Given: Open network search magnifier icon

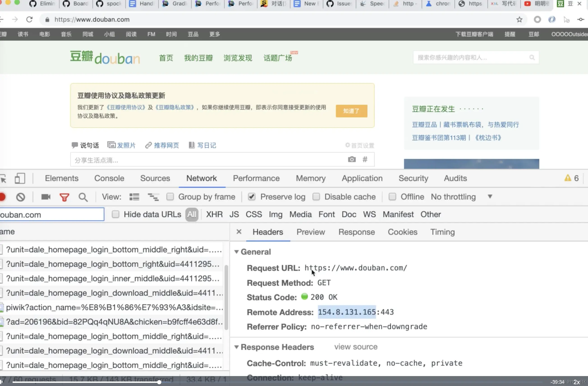Looking at the screenshot, I should pyautogui.click(x=83, y=197).
